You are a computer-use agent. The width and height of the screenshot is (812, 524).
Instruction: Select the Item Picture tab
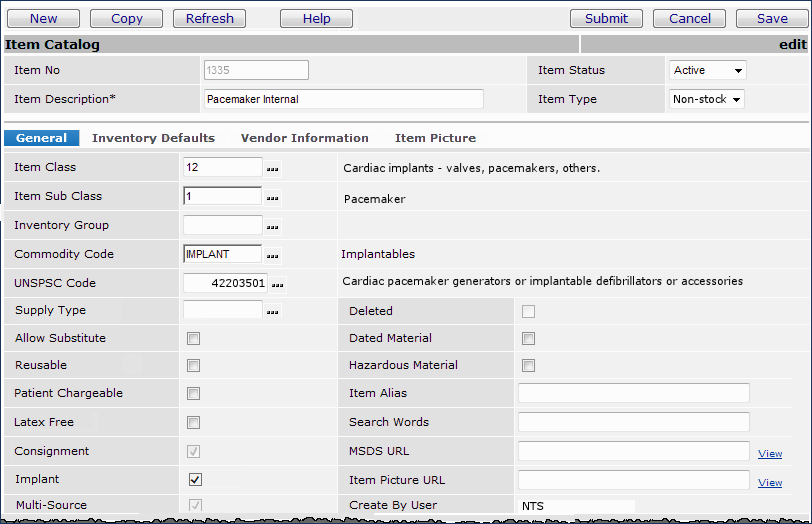click(x=435, y=138)
